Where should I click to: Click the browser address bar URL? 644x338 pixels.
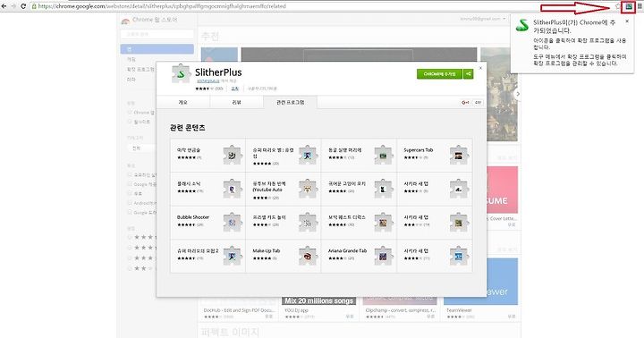tap(162, 6)
